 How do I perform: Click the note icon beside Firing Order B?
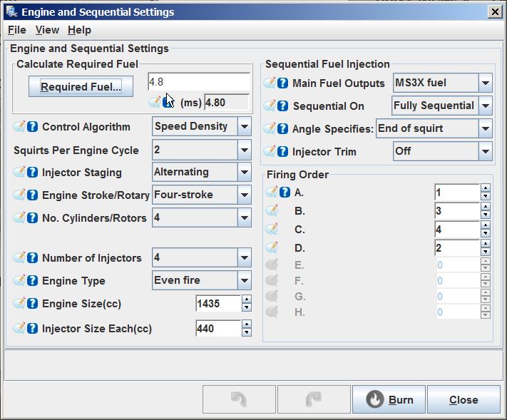(271, 210)
